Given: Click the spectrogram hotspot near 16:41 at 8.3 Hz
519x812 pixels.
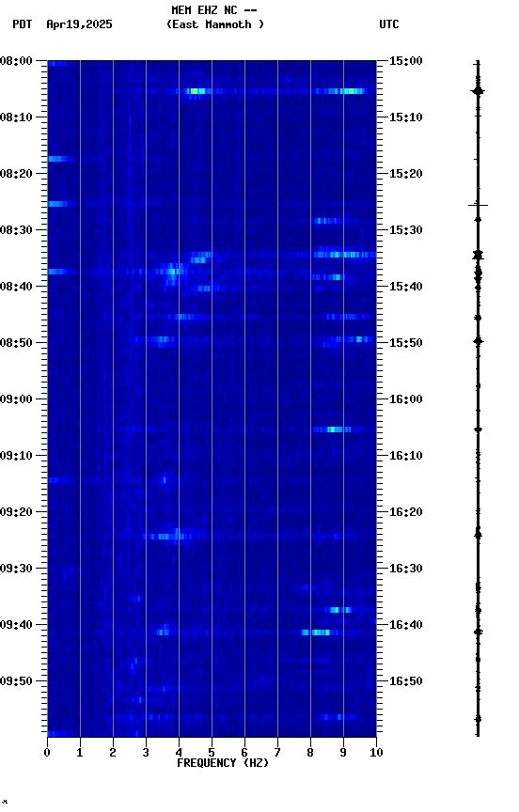Looking at the screenshot, I should click(x=317, y=632).
